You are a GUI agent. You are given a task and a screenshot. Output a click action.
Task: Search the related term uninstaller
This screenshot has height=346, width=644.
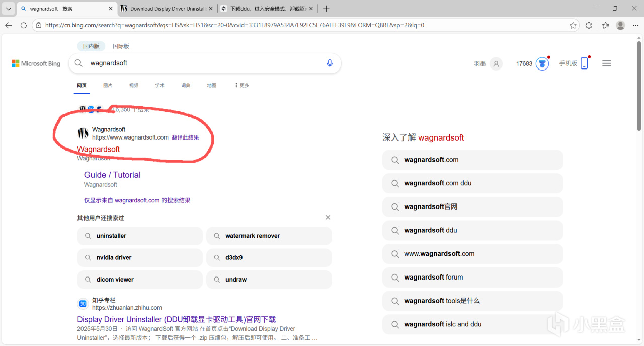[x=140, y=236]
